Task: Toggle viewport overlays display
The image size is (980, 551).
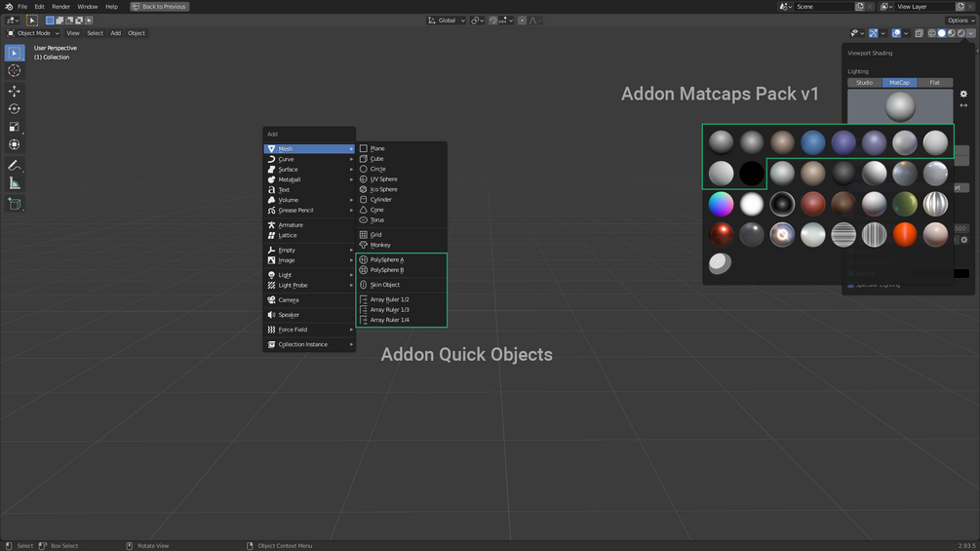Action: (896, 33)
